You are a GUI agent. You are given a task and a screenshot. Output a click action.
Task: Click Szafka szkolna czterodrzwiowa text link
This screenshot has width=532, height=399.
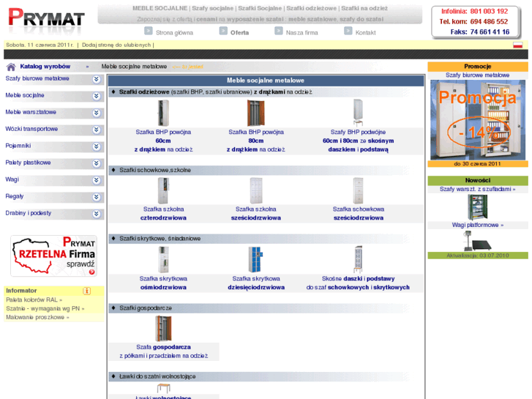tap(163, 214)
